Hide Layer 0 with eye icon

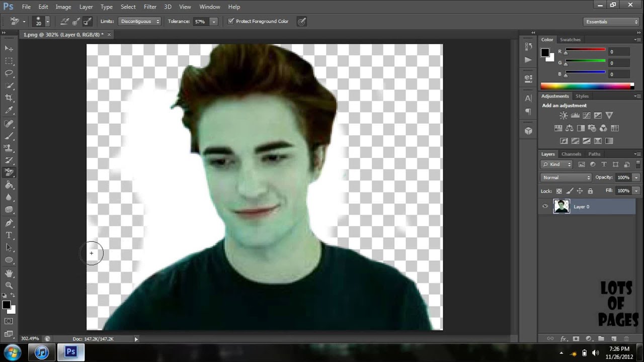[545, 206]
